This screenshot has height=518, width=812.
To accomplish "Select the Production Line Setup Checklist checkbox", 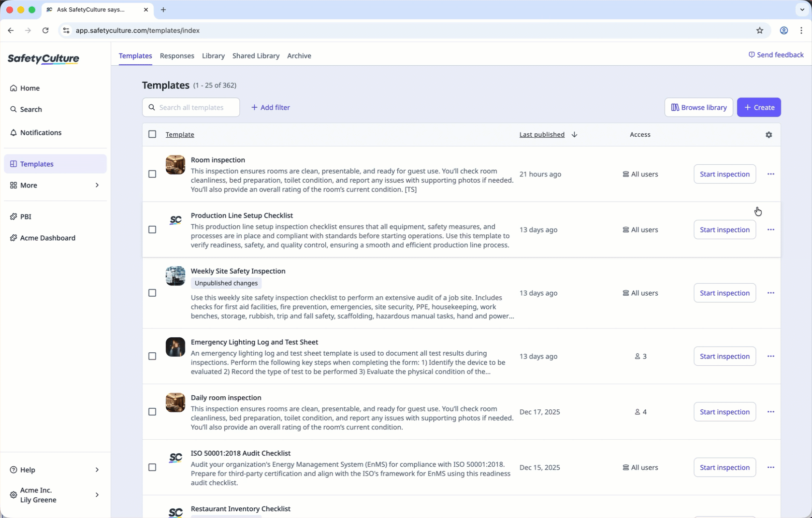I will pos(152,230).
